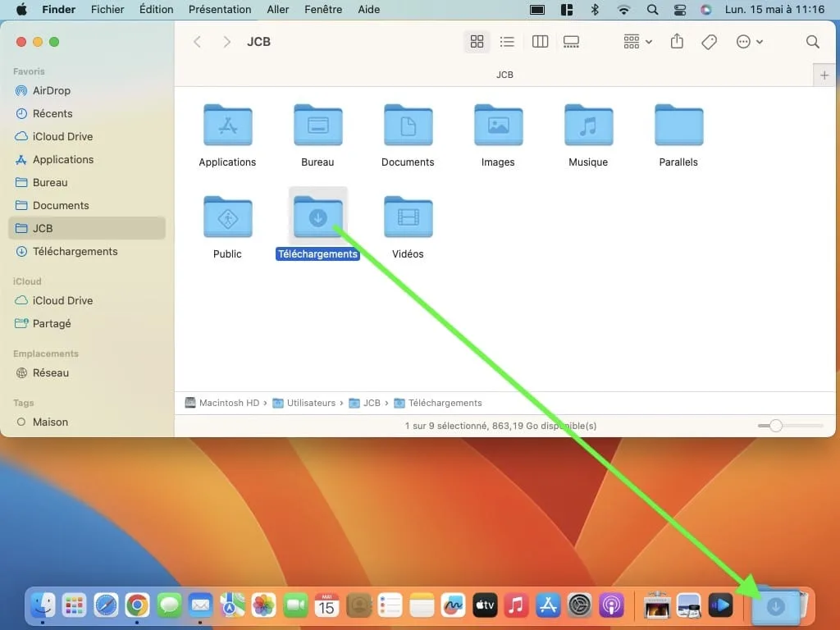Open the Fichier menu

(x=107, y=9)
